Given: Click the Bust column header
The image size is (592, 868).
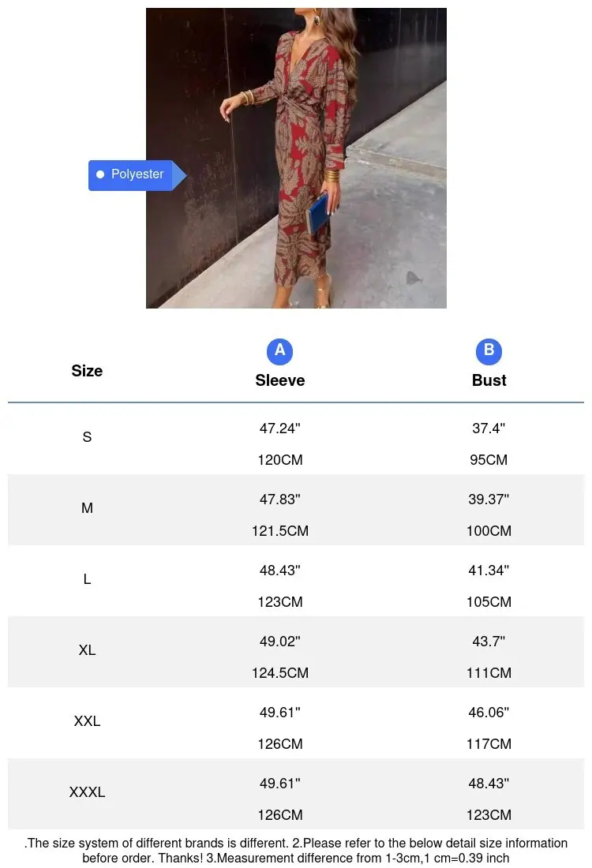Looking at the screenshot, I should 489,380.
